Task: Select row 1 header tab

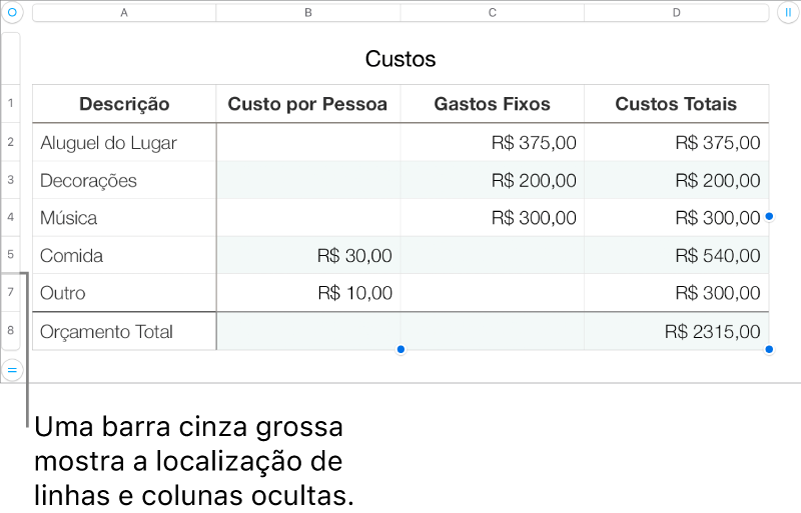Action: click(11, 104)
